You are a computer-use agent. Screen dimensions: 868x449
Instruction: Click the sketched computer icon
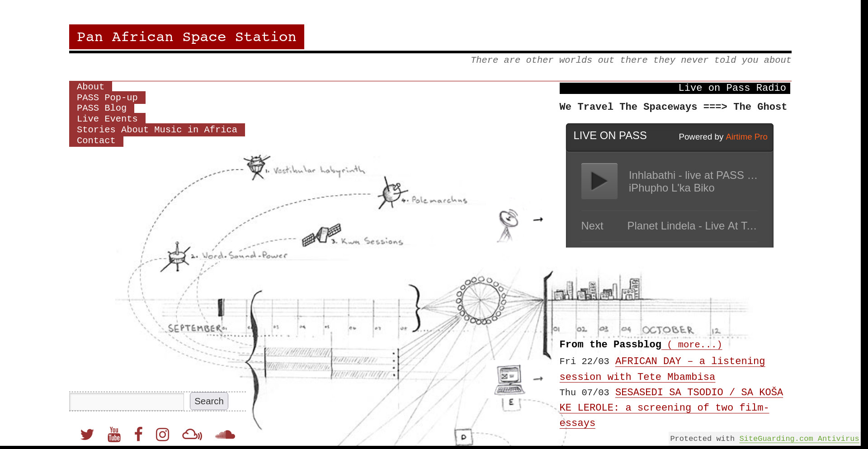pos(509,380)
